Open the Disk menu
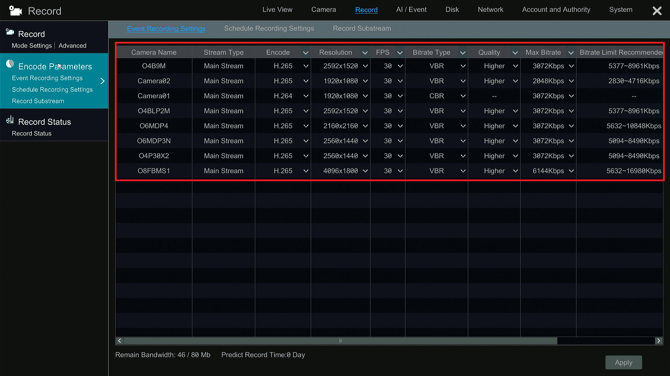The width and height of the screenshot is (670, 376). click(x=452, y=9)
